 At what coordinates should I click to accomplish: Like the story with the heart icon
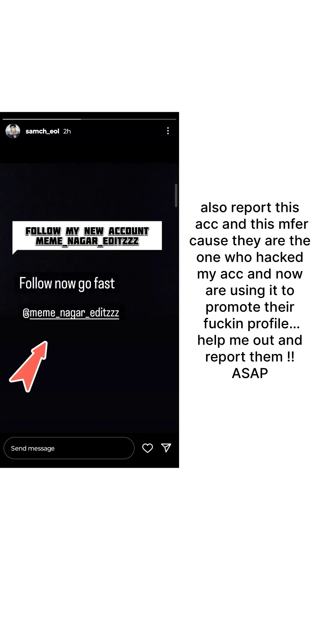tap(148, 448)
